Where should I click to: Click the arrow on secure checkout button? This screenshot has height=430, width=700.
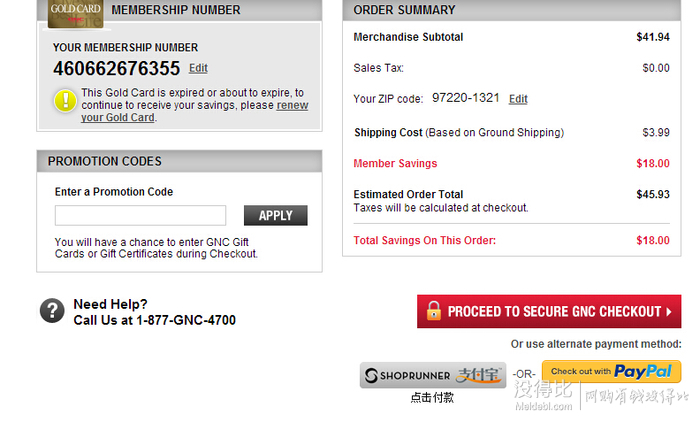click(669, 312)
